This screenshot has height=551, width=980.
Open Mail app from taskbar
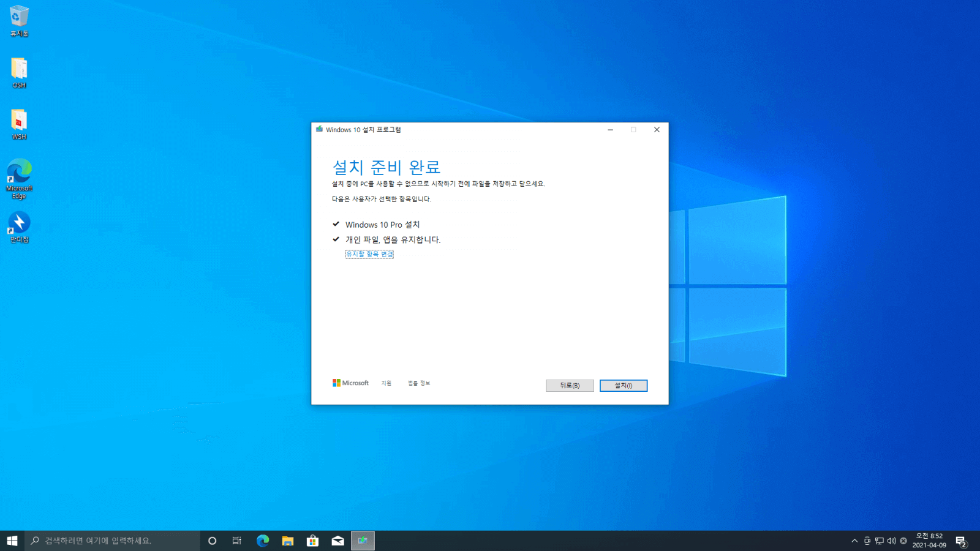pyautogui.click(x=338, y=541)
